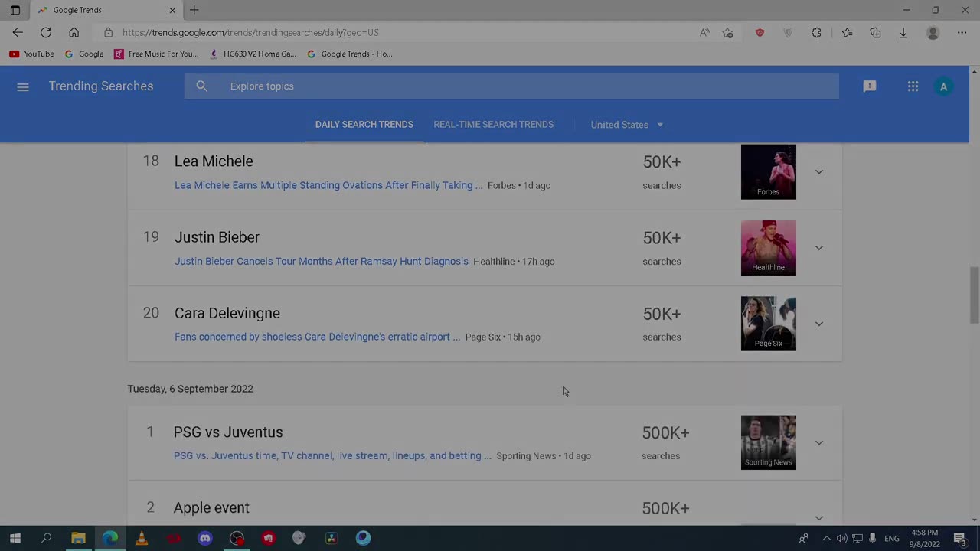Open the Windows notification center
The height and width of the screenshot is (551, 980).
coord(960,538)
